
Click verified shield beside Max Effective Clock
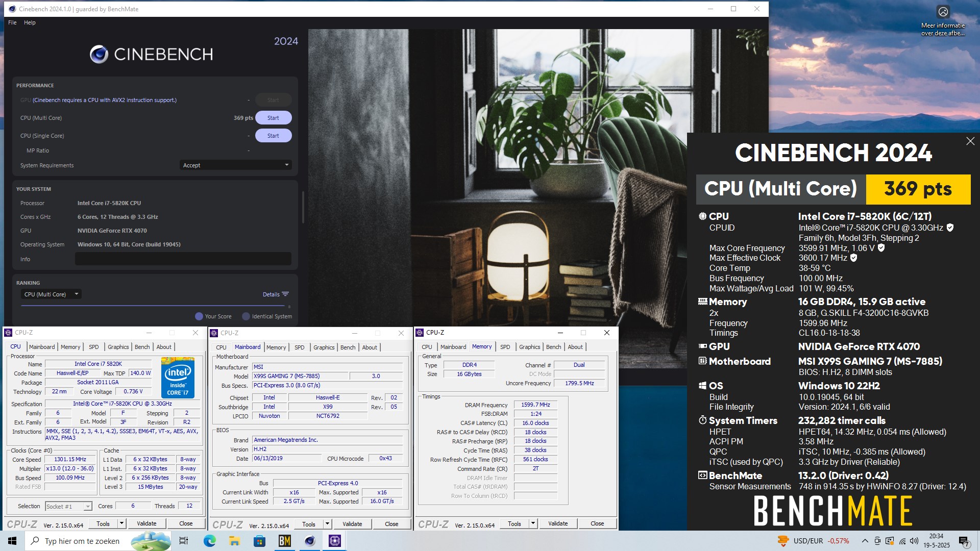tap(853, 258)
